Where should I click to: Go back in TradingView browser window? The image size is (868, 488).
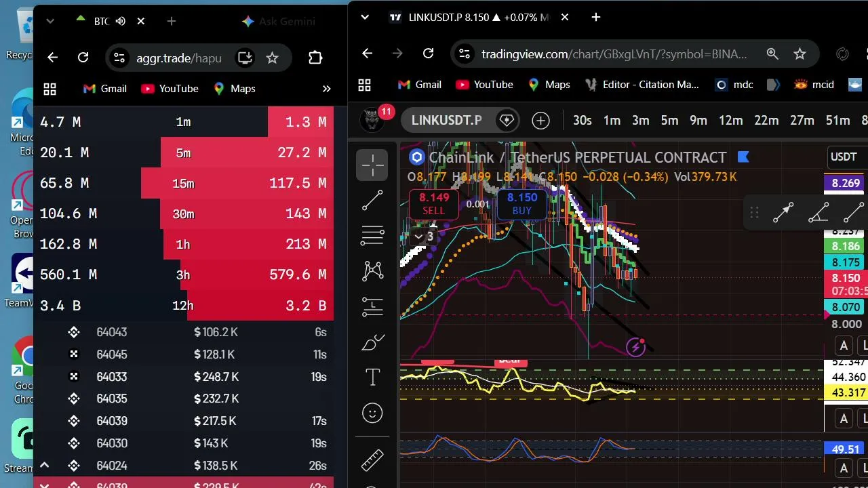pos(367,54)
